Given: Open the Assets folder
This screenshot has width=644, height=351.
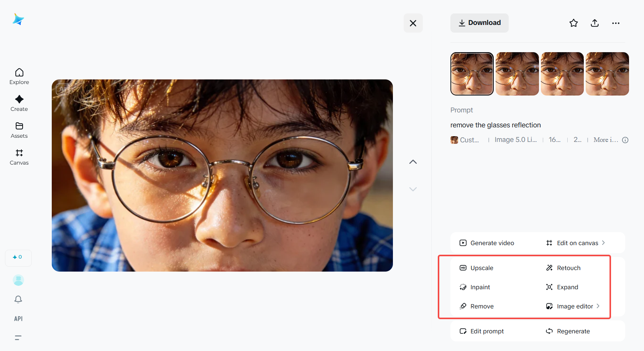Looking at the screenshot, I should click(x=19, y=130).
